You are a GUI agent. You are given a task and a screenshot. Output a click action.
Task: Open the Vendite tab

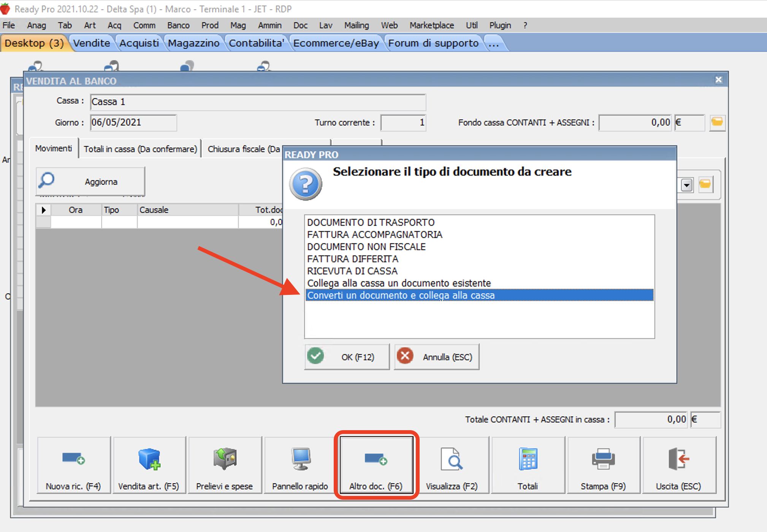point(92,43)
